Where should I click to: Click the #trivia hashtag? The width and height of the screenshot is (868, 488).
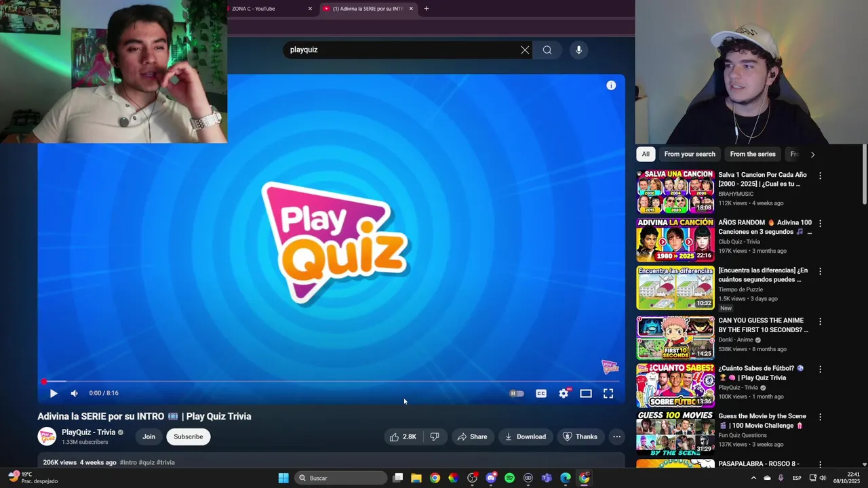(x=165, y=462)
